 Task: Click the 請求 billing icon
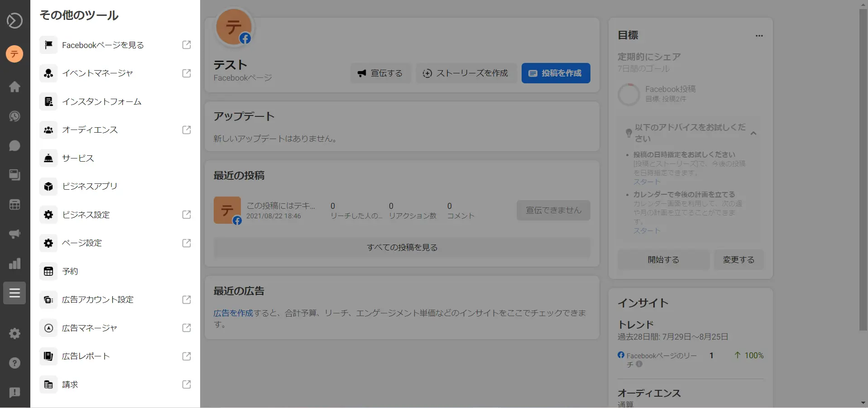pos(48,384)
